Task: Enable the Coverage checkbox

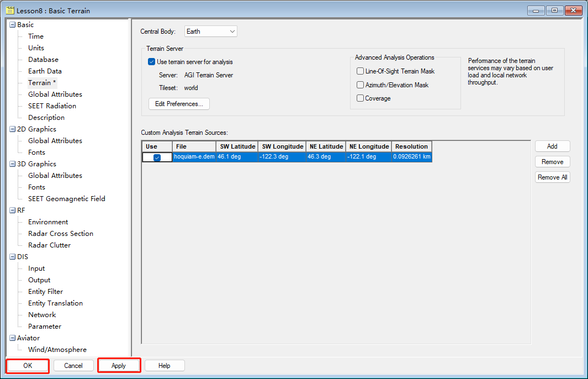Action: (361, 98)
